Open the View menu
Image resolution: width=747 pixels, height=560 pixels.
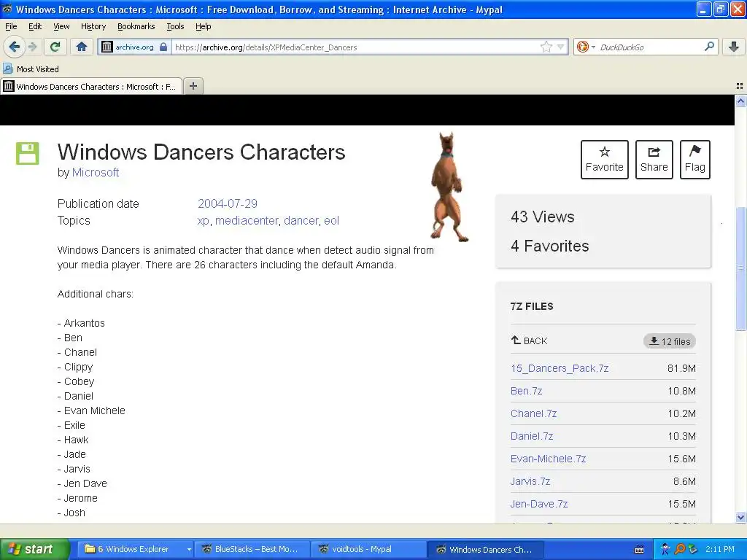[61, 26]
